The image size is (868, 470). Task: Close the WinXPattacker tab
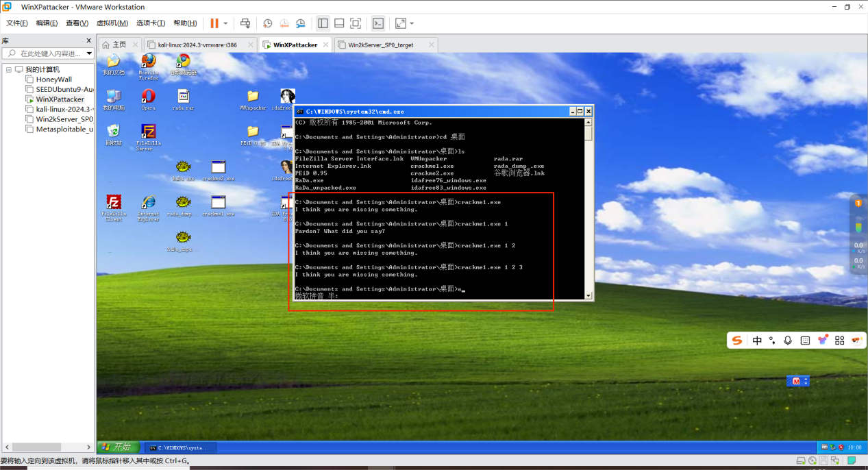point(324,45)
